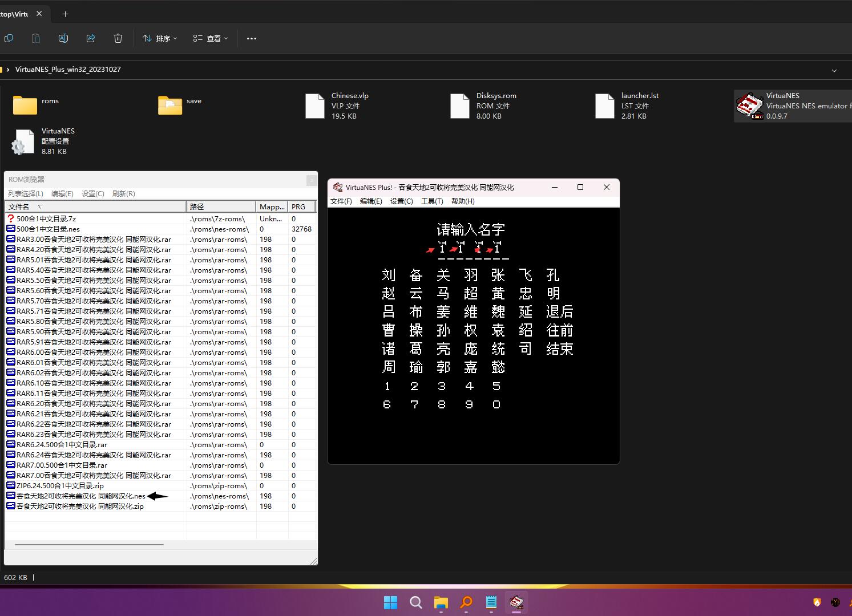
Task: Open the Windows Start button
Action: (390, 602)
